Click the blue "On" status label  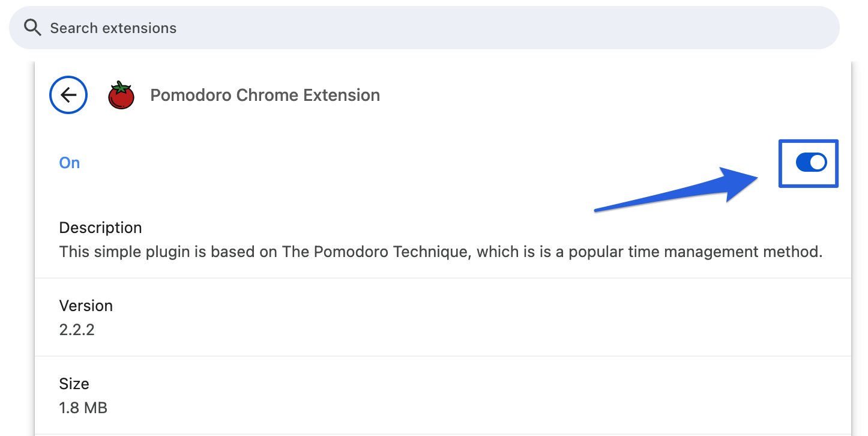click(70, 163)
